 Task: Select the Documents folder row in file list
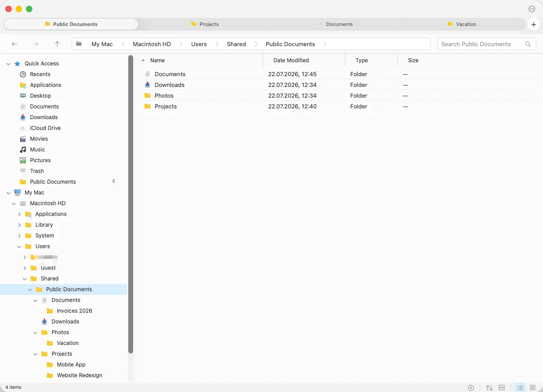[x=339, y=74]
